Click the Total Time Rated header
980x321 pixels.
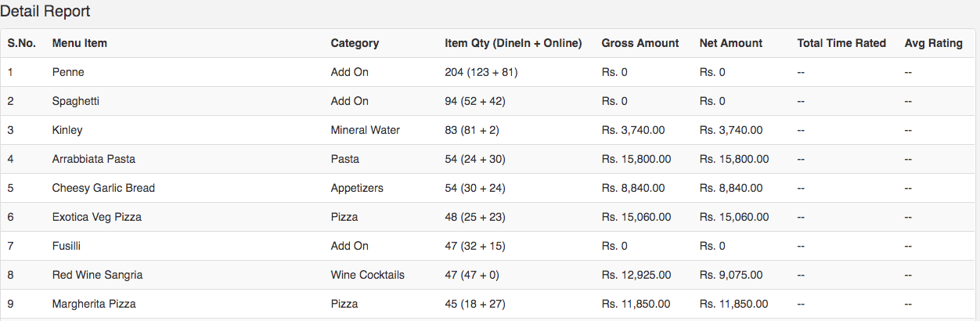pyautogui.click(x=841, y=43)
